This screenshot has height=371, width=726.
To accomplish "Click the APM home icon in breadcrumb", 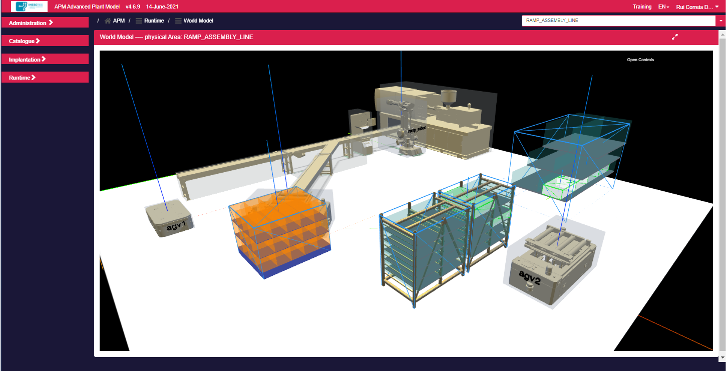I will (x=108, y=21).
